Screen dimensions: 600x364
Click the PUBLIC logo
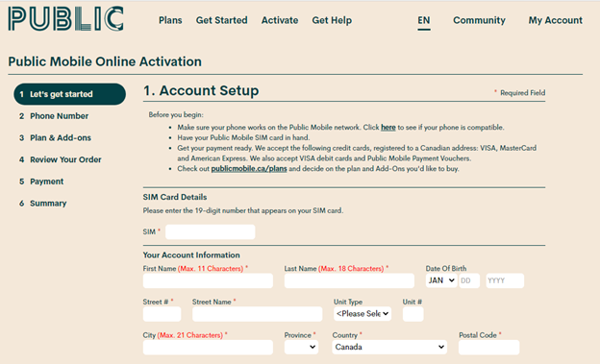click(x=65, y=18)
